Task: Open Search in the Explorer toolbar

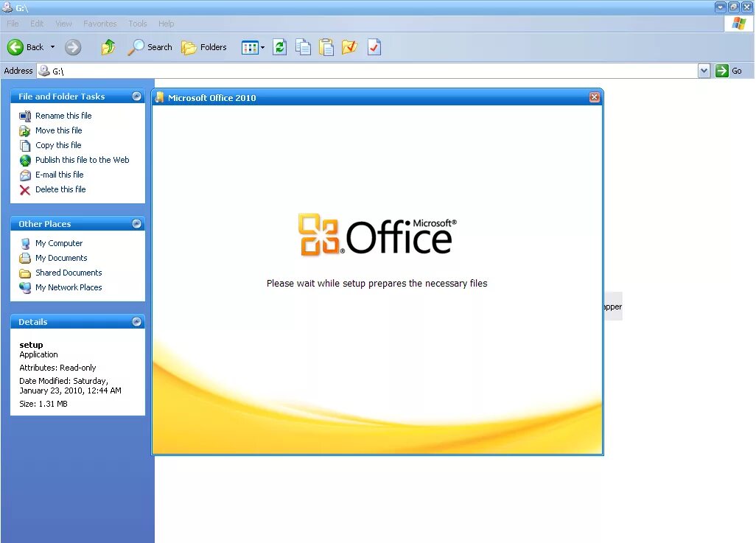Action: [150, 47]
